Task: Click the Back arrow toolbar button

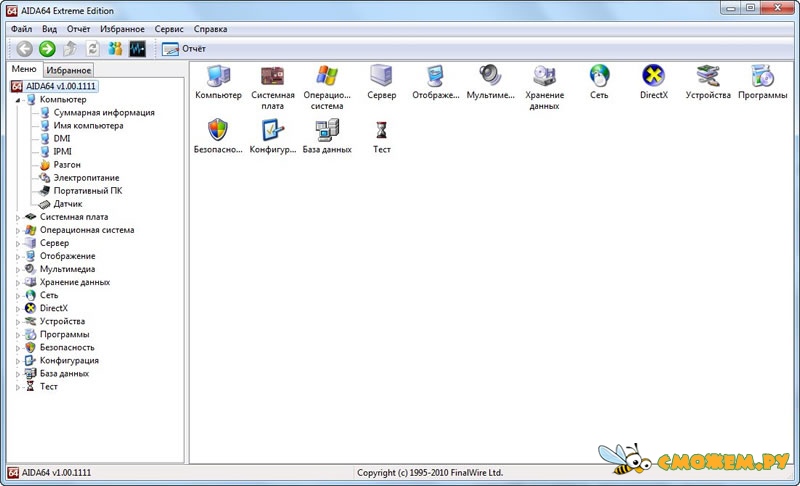Action: pyautogui.click(x=24, y=49)
